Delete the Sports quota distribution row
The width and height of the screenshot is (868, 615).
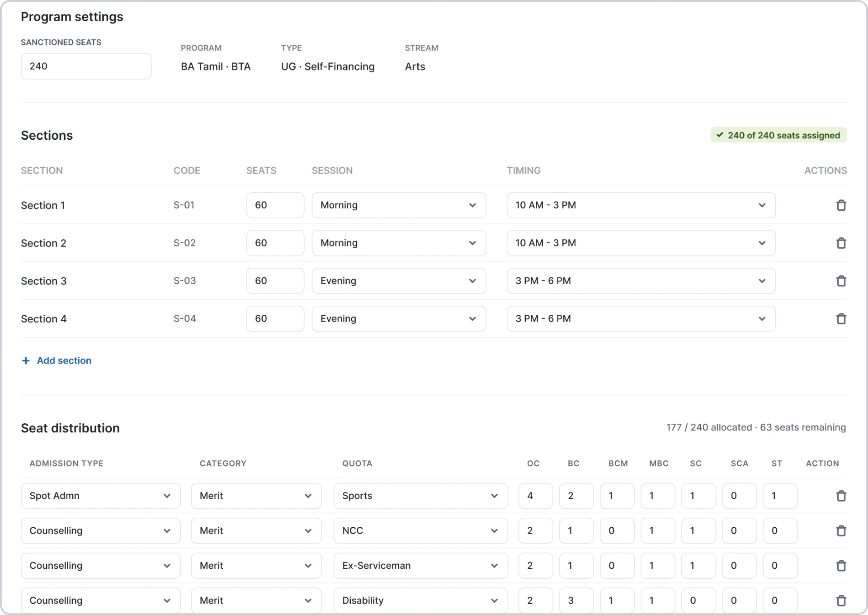[x=841, y=496]
